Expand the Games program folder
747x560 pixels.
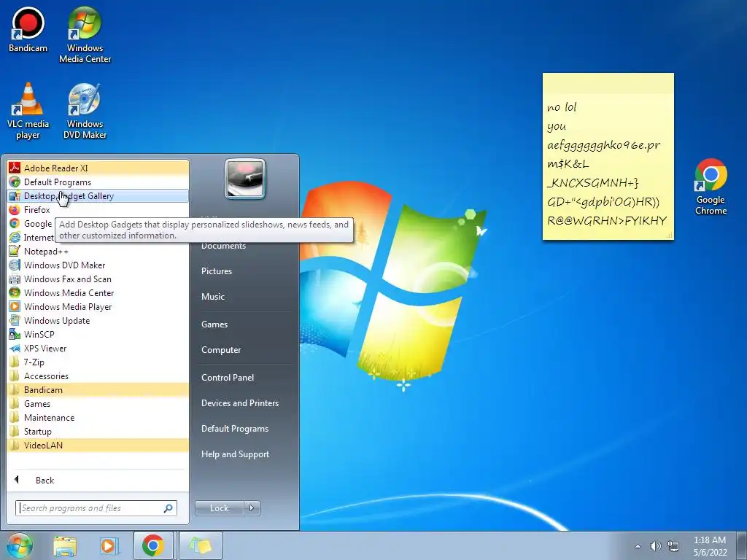98,402
